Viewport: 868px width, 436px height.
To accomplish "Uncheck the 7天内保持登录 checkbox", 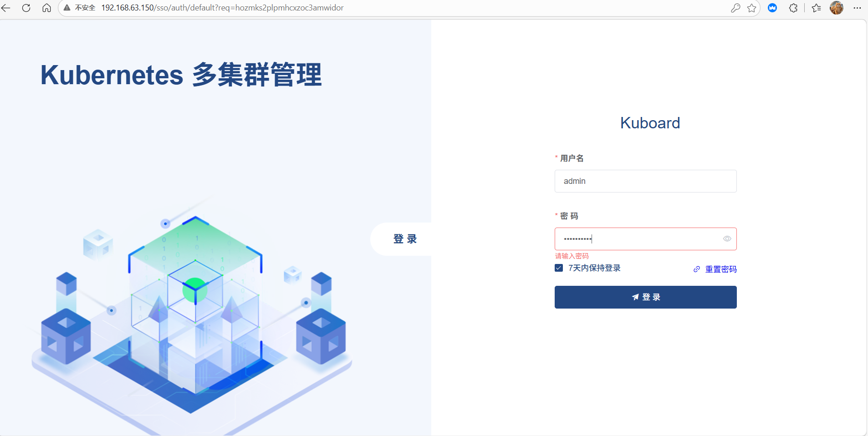I will [559, 268].
